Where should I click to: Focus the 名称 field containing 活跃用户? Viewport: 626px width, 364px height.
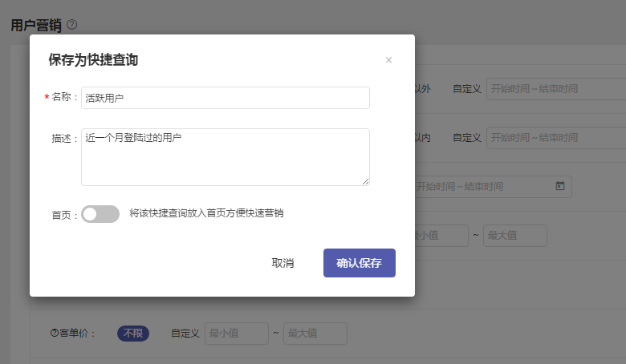225,98
